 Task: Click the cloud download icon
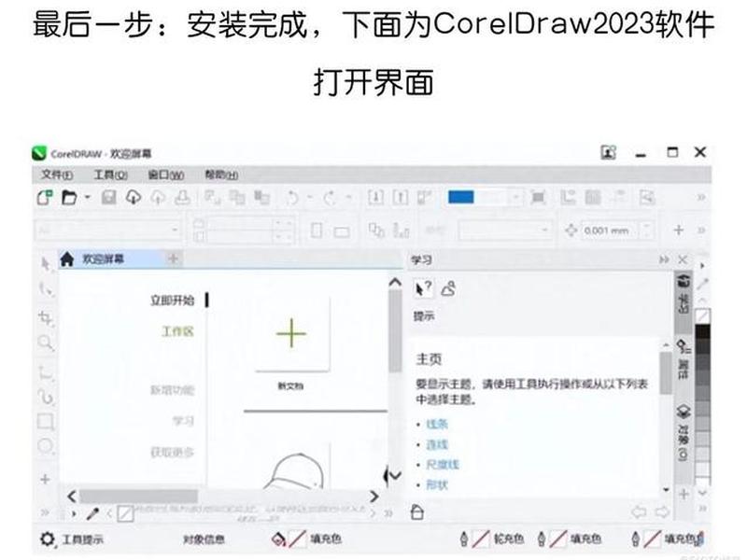point(134,197)
